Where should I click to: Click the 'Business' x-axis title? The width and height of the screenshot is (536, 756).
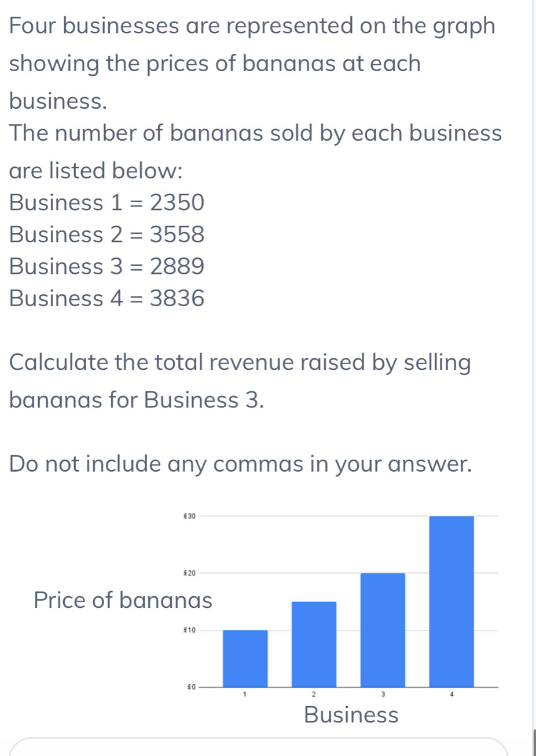click(351, 715)
